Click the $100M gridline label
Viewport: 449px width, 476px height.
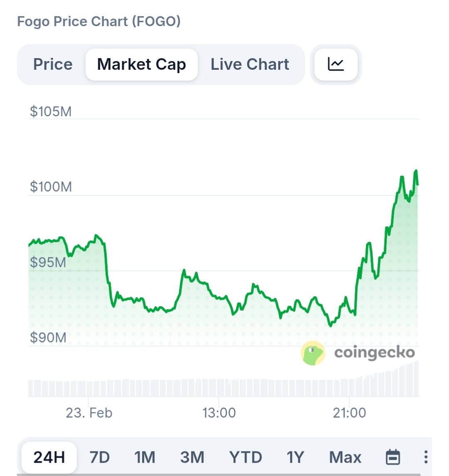point(51,187)
